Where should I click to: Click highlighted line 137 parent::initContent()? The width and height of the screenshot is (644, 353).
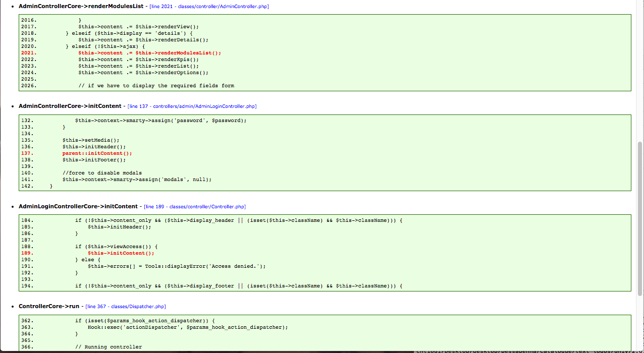(97, 153)
